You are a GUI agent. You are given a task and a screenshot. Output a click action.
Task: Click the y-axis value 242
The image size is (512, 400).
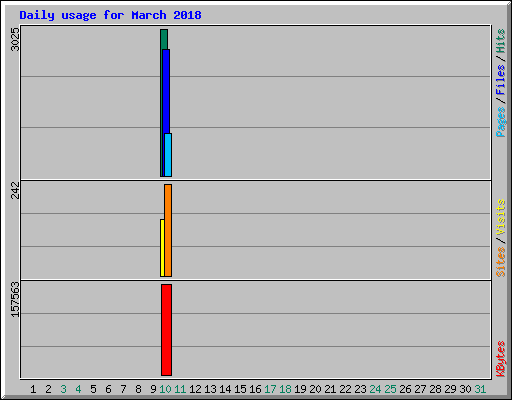coord(15,190)
